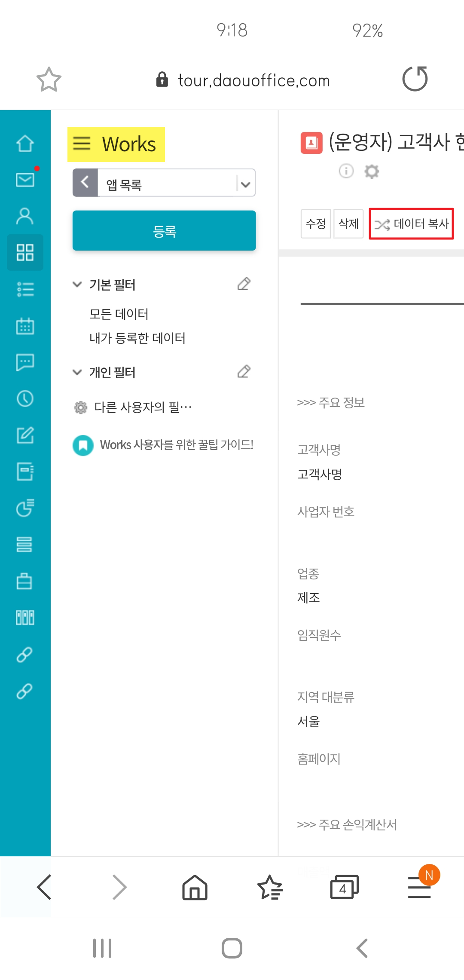Image resolution: width=464 pixels, height=980 pixels.
Task: Collapse the 기본 필터 section
Action: (x=77, y=285)
